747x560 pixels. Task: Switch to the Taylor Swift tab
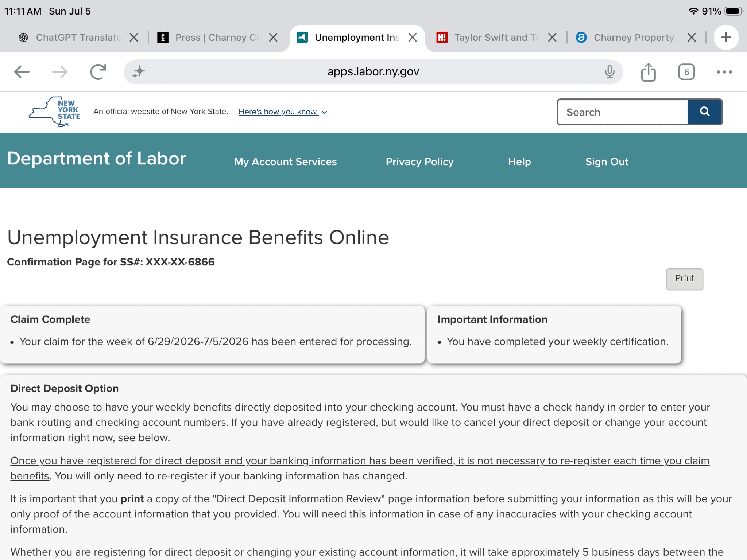(x=496, y=38)
